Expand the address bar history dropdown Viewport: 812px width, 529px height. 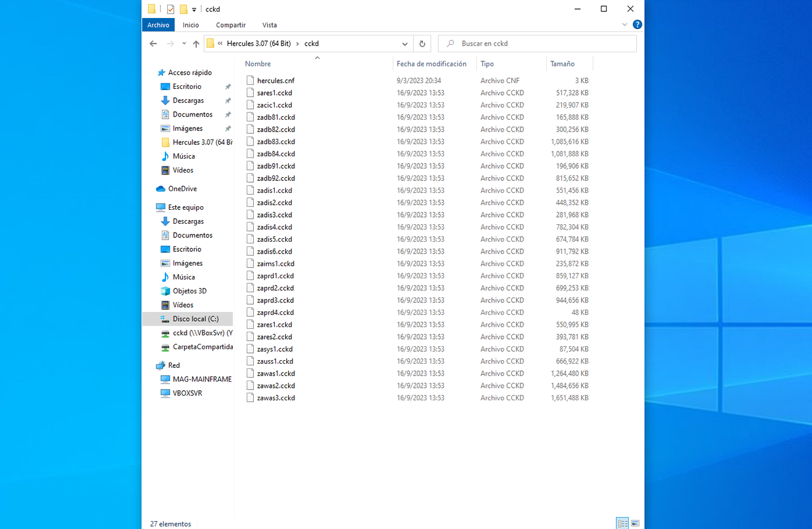click(405, 44)
